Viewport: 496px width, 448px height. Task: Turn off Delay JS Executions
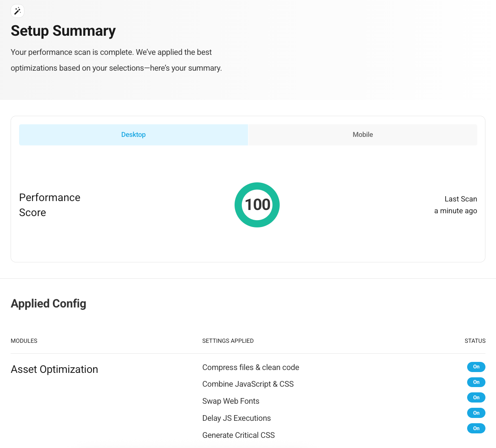point(476,413)
